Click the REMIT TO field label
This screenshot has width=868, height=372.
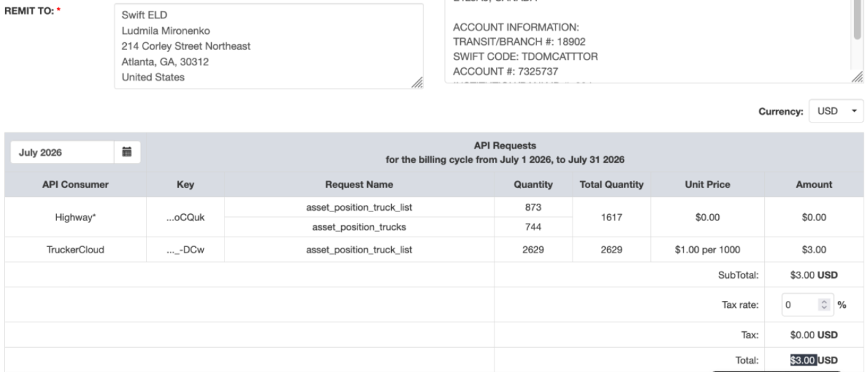coord(32,12)
